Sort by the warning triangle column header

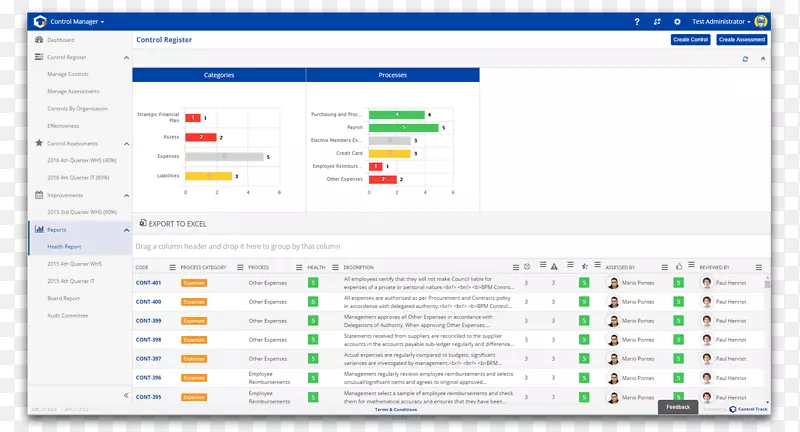554,267
